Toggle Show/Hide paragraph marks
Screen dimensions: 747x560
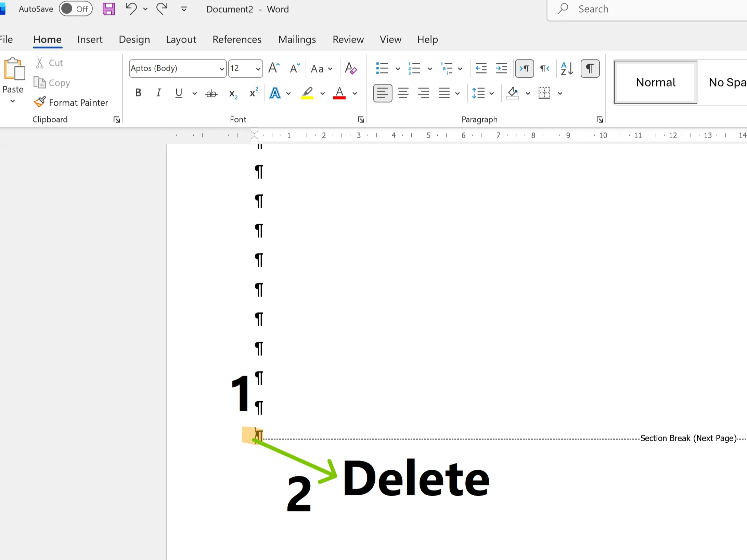590,68
